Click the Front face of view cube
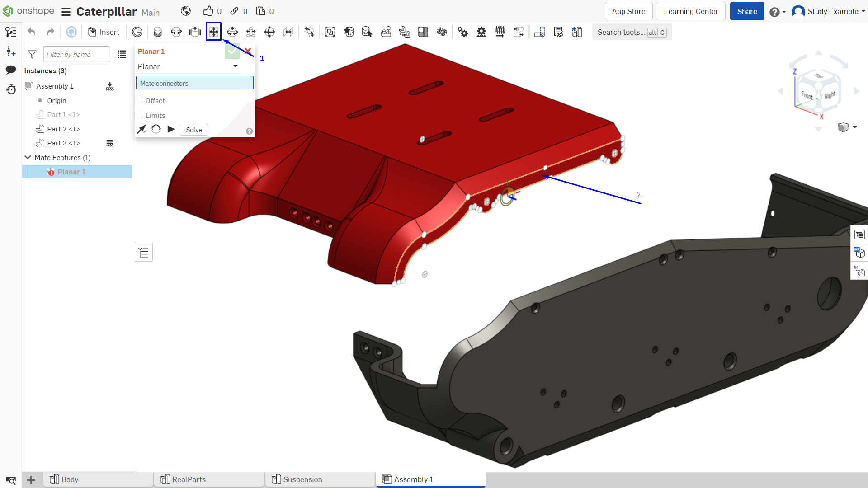 807,95
